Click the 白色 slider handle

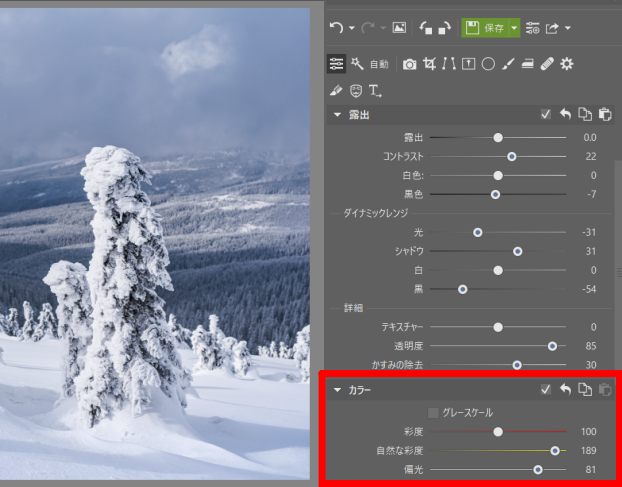(498, 176)
